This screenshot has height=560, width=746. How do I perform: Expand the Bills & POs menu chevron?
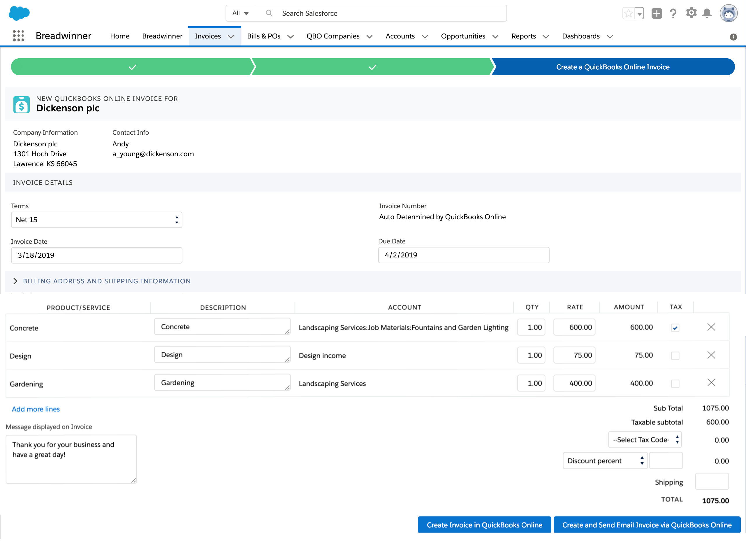coord(290,36)
